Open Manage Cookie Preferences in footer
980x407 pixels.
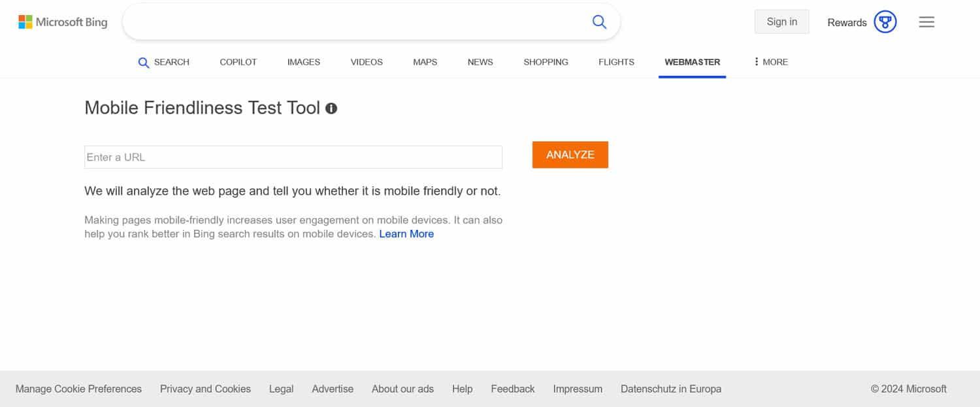pos(78,389)
